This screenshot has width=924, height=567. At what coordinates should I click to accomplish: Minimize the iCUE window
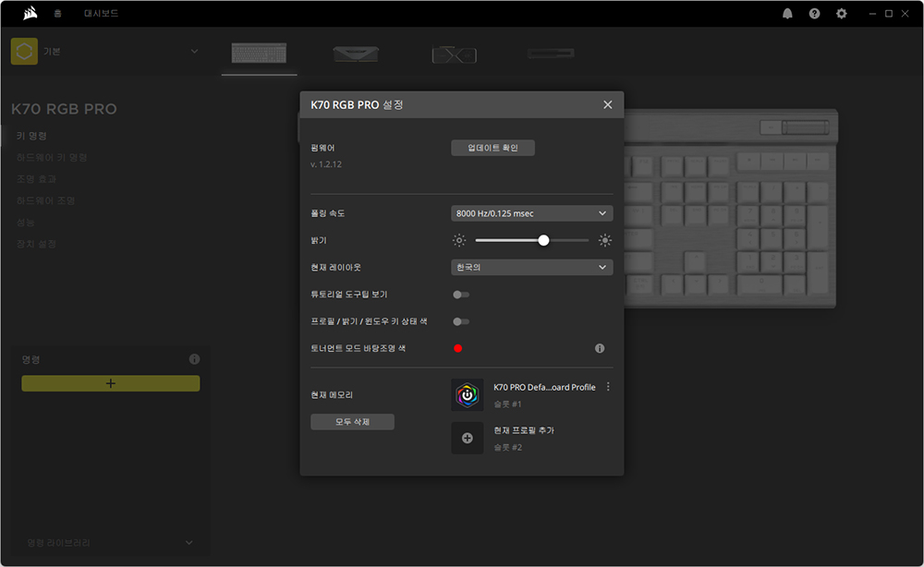click(872, 14)
